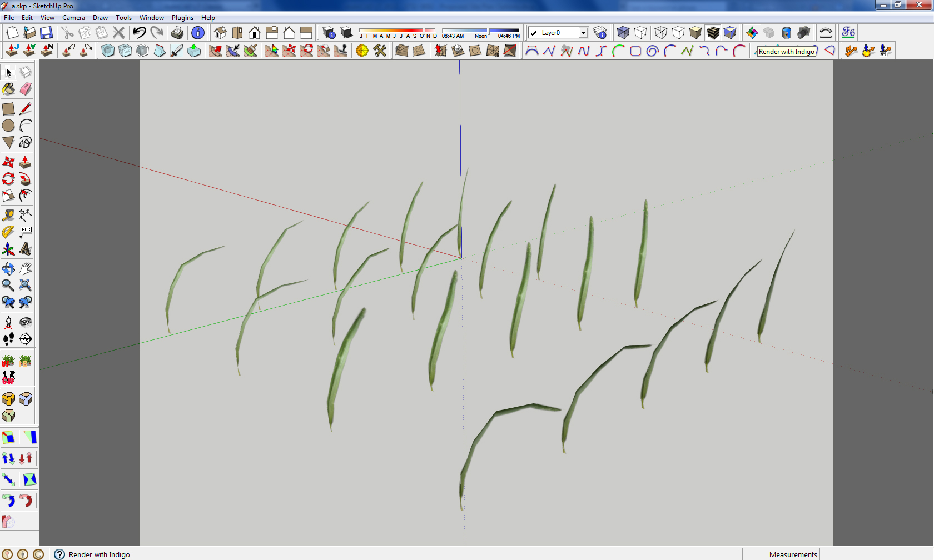Screen dimensions: 934x560
Task: Open the Plugins menu
Action: 182,18
